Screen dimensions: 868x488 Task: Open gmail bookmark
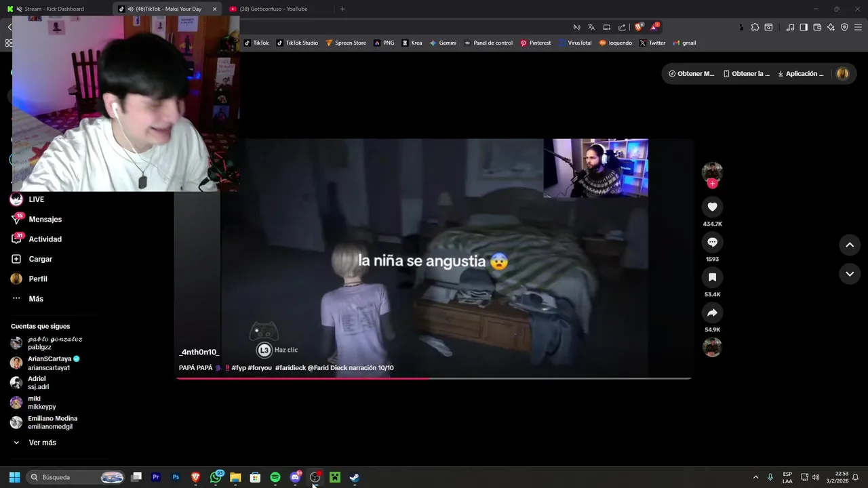click(685, 43)
